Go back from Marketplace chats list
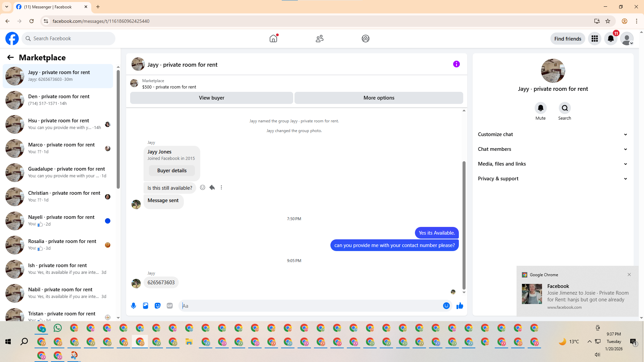The image size is (644, 362). click(10, 57)
